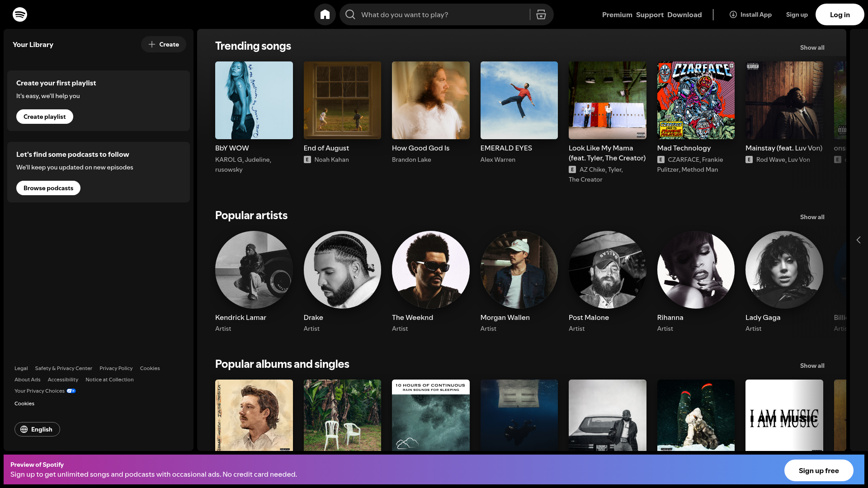The image size is (868, 488).
Task: Click the Install App download icon
Action: [733, 14]
